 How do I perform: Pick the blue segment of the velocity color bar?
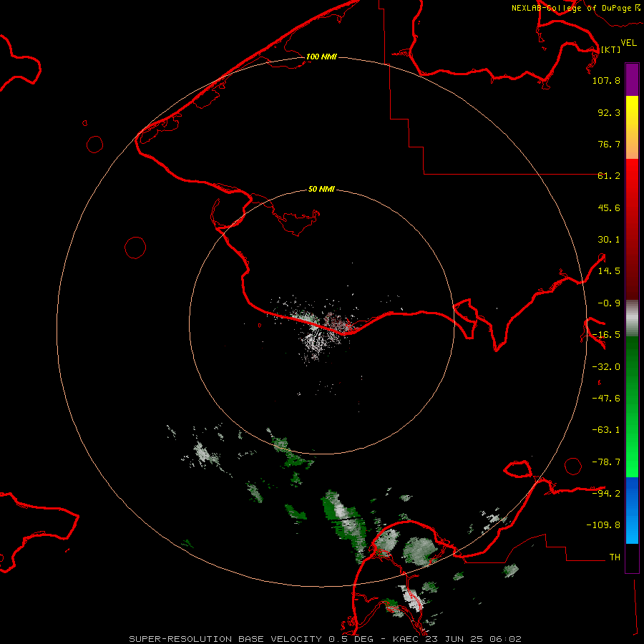632,510
